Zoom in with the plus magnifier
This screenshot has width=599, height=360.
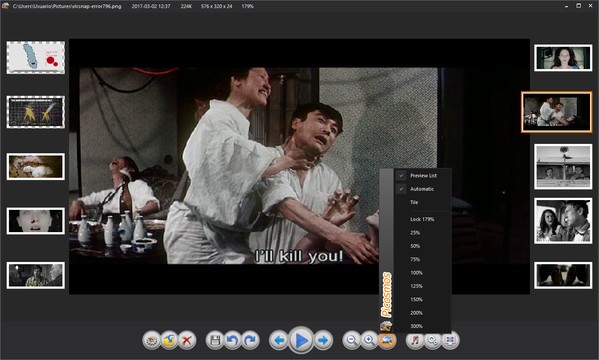tap(369, 340)
